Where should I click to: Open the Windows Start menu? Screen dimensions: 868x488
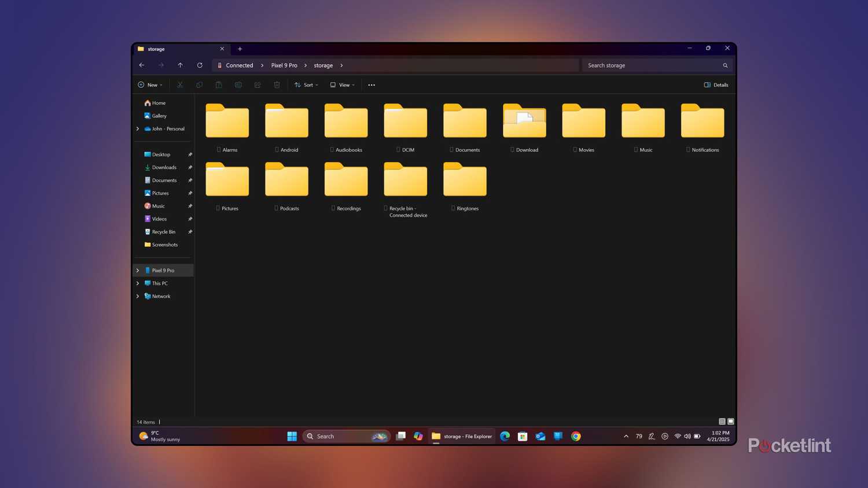[292, 437]
